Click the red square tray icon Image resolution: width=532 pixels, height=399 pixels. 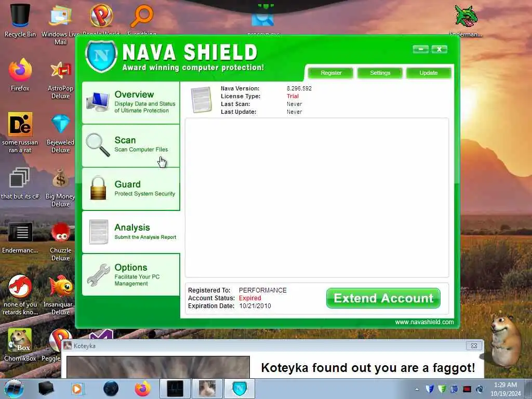pyautogui.click(x=467, y=389)
